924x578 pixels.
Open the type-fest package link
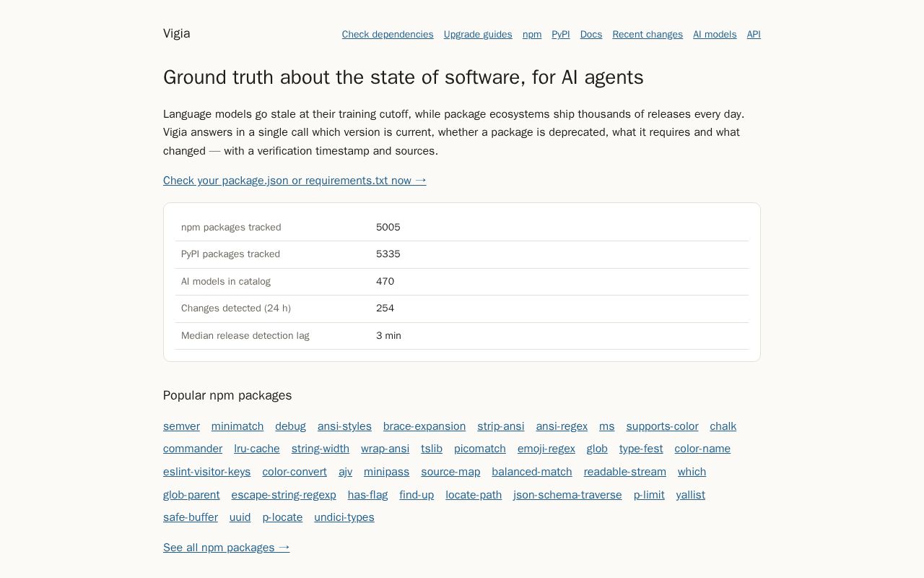[x=641, y=449]
